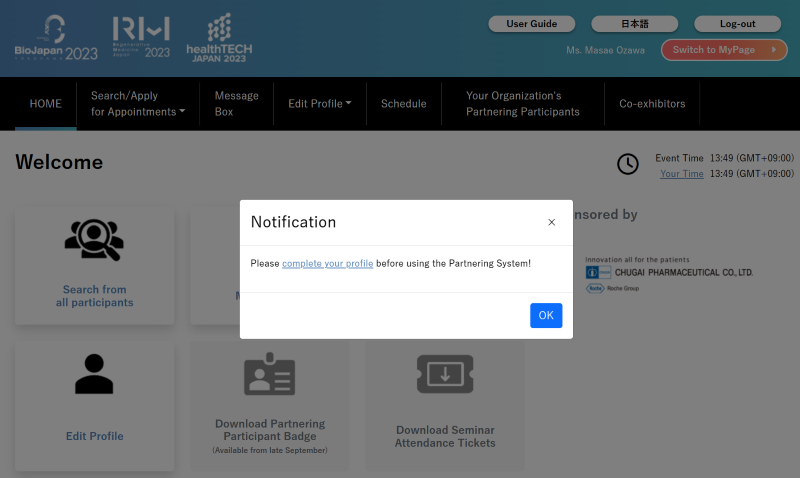Click the Chugai Pharmaceutical sponsor logo
This screenshot has width=800, height=478.
(x=669, y=272)
